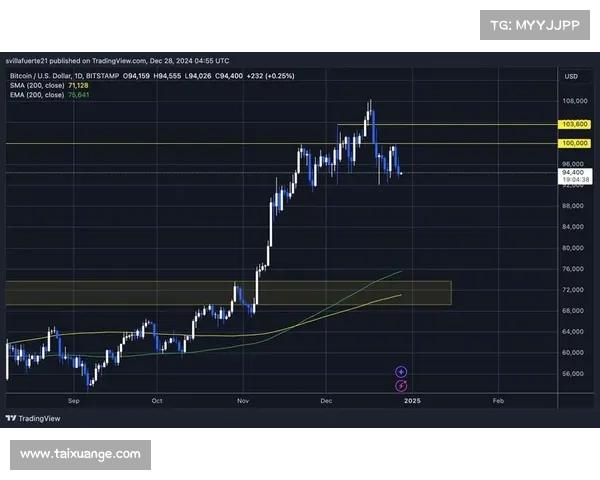Click the TradingView logo icon
600x480 pixels.
coord(11,419)
